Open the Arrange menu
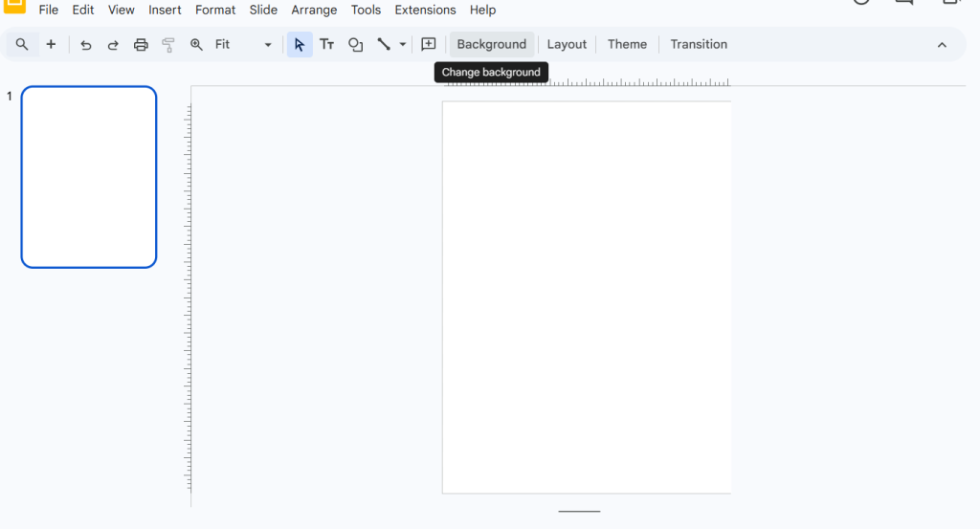The width and height of the screenshot is (980, 529). [314, 10]
